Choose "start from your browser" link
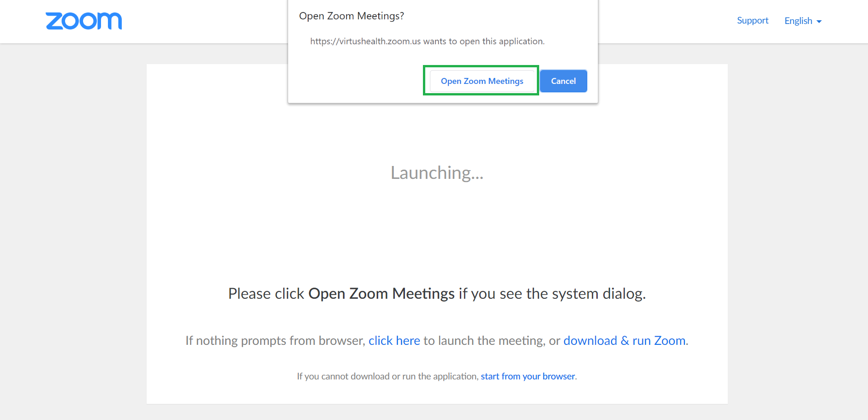868x420 pixels. (528, 376)
